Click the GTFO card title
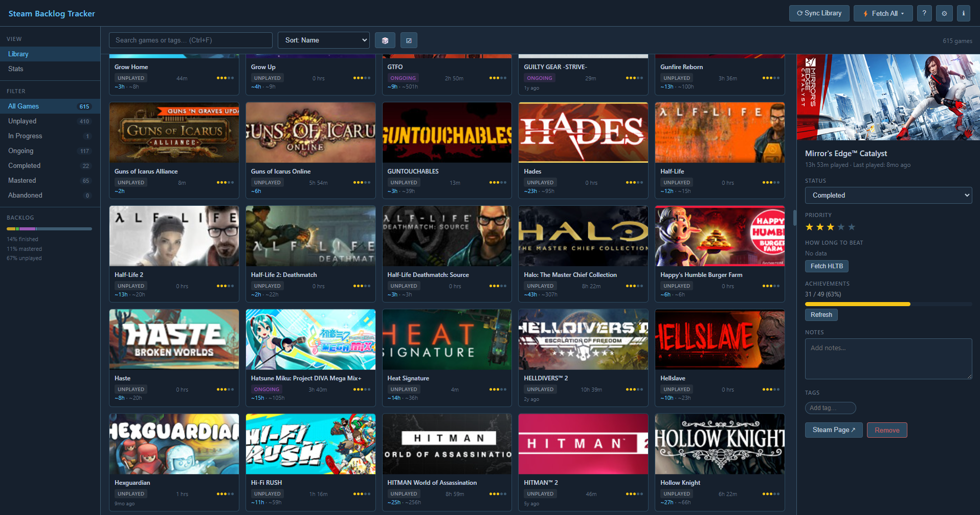The height and width of the screenshot is (515, 980). 395,67
